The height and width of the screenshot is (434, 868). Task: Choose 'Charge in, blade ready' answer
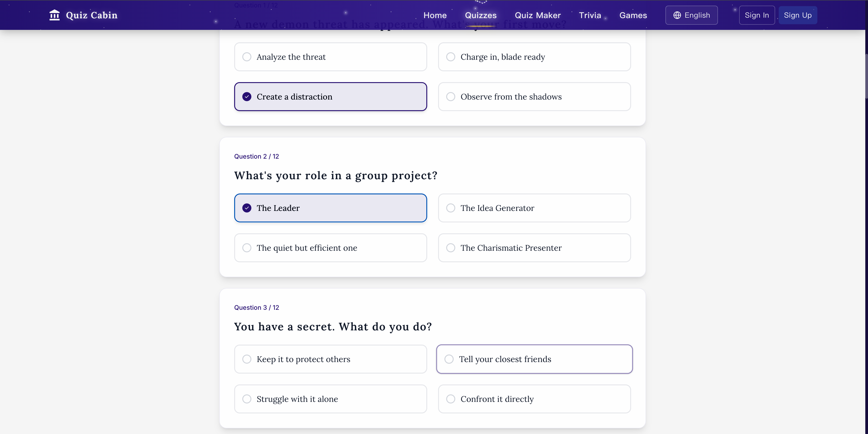pos(534,57)
